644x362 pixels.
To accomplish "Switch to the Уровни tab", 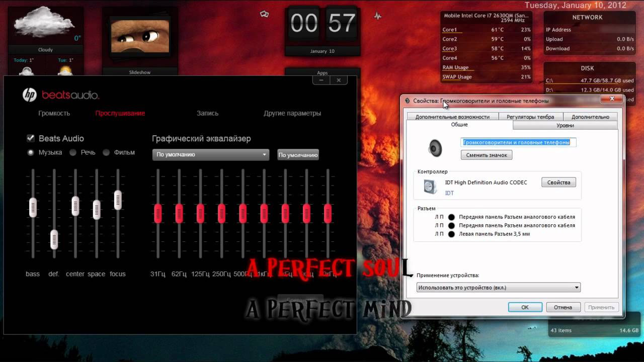I will (x=565, y=125).
